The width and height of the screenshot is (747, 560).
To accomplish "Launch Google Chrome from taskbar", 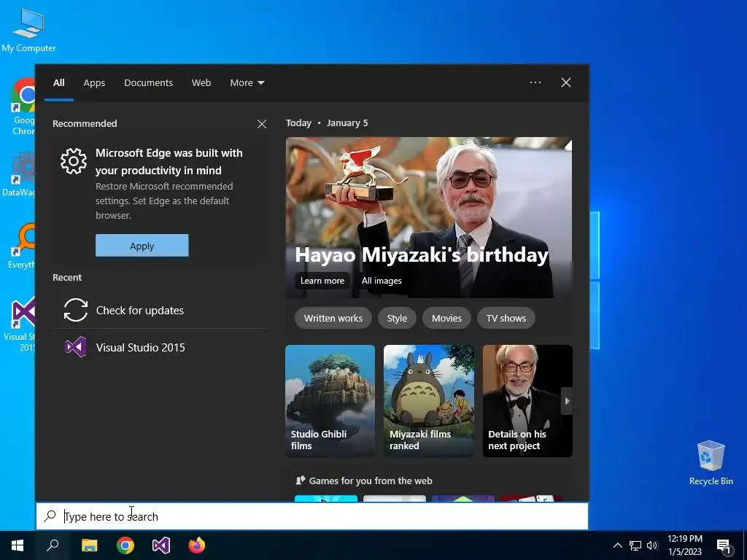I will coord(125,545).
